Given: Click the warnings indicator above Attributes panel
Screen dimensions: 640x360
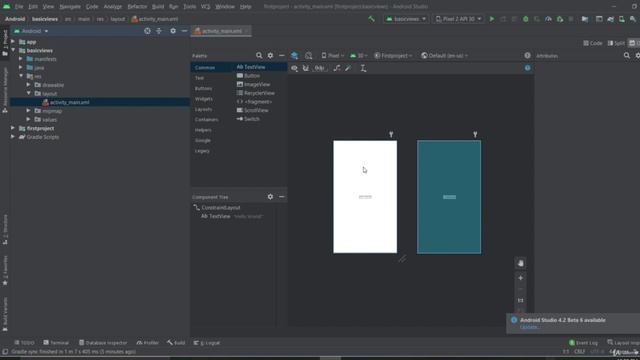Looking at the screenshot, I should (527, 56).
